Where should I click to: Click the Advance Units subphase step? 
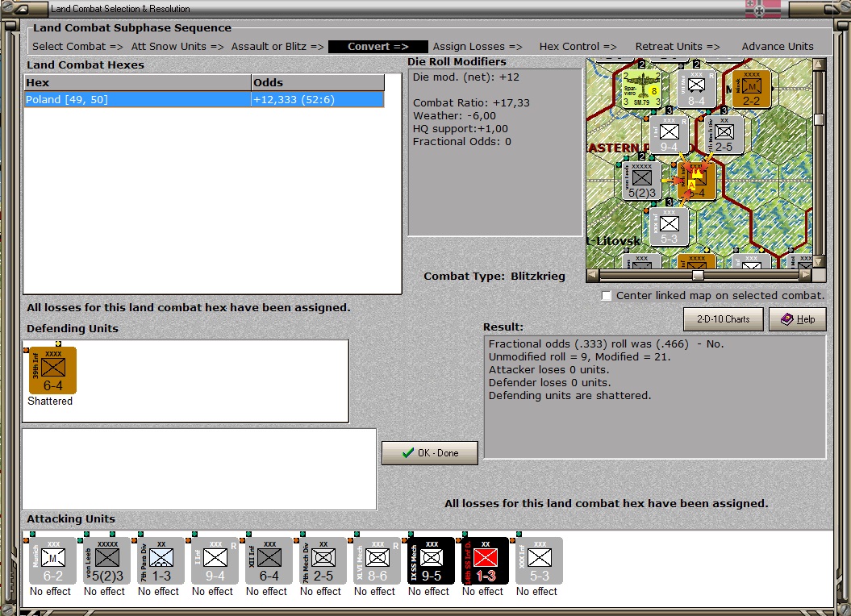point(778,47)
